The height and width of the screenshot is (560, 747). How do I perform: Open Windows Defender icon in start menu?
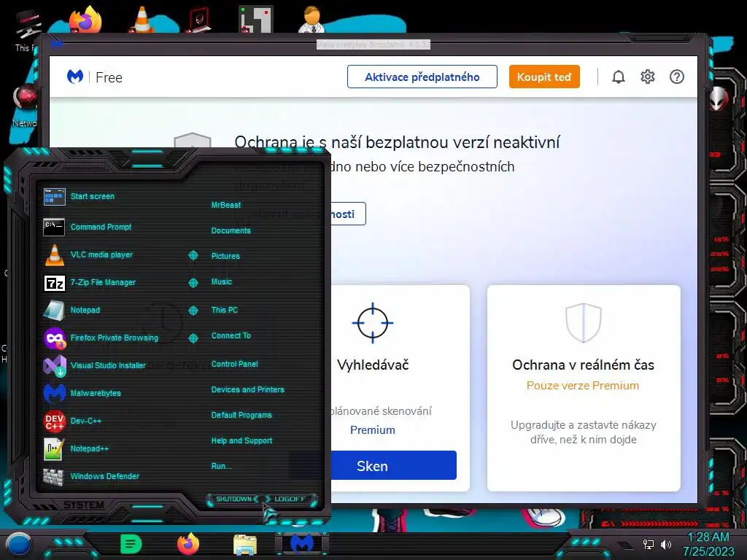click(x=53, y=476)
